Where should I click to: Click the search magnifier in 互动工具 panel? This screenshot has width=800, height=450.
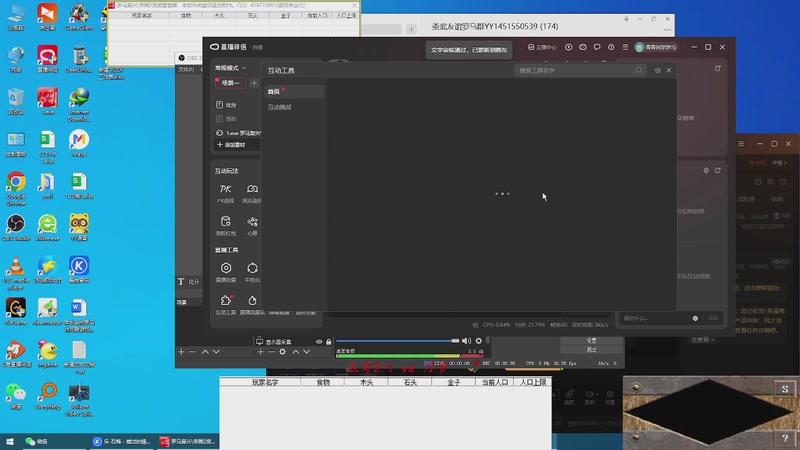click(x=639, y=70)
